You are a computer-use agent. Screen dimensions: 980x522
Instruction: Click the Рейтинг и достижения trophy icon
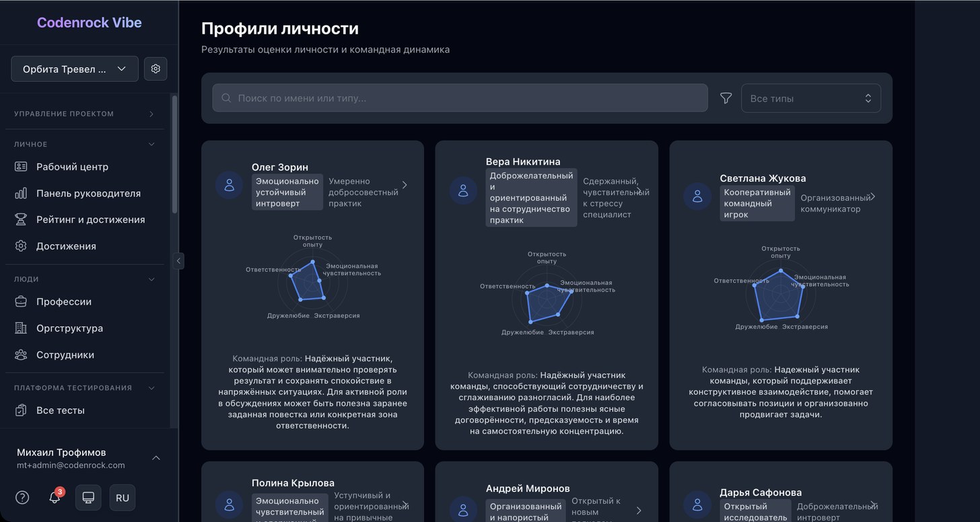pyautogui.click(x=21, y=219)
